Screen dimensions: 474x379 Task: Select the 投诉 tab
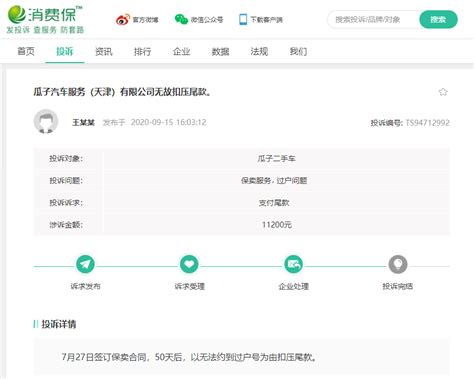click(65, 51)
